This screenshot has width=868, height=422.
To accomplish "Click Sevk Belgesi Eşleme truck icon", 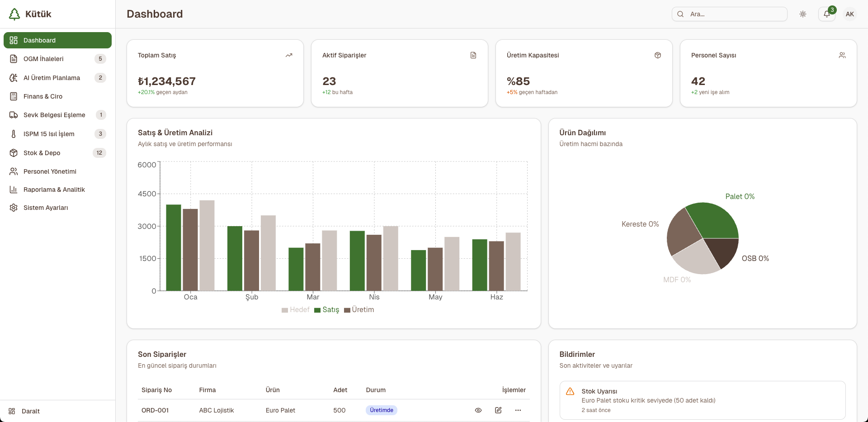I will [x=14, y=115].
